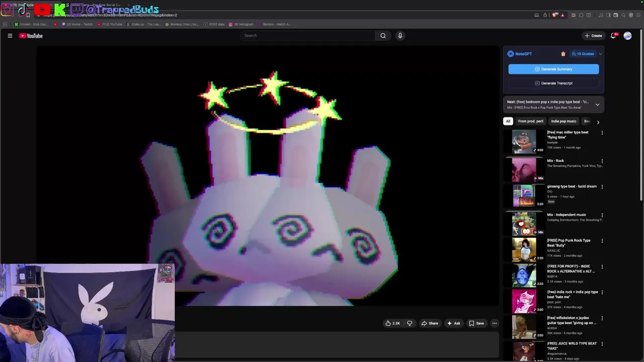Open Brave Shields icon in address bar

point(555,15)
